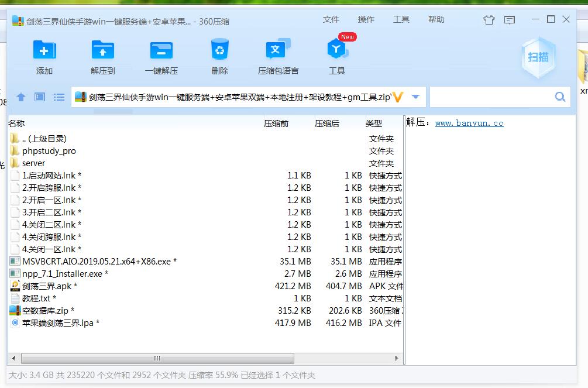
Task: Open the 操作 (Operation) menu
Action: 366,20
